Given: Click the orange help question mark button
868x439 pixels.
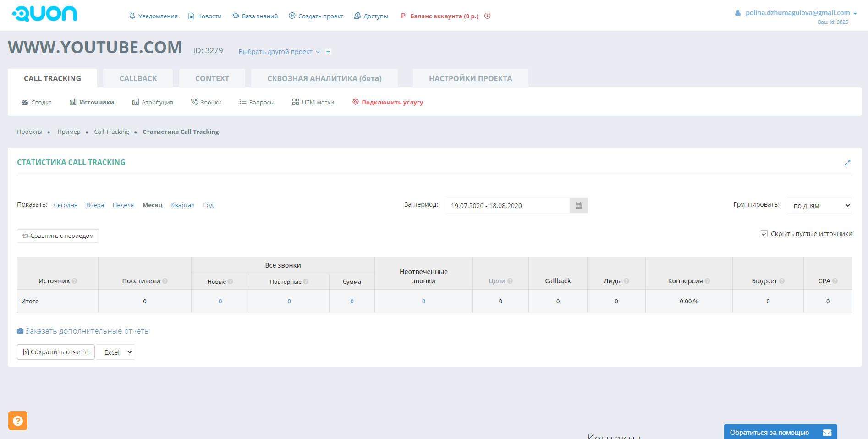Looking at the screenshot, I should click(x=18, y=421).
